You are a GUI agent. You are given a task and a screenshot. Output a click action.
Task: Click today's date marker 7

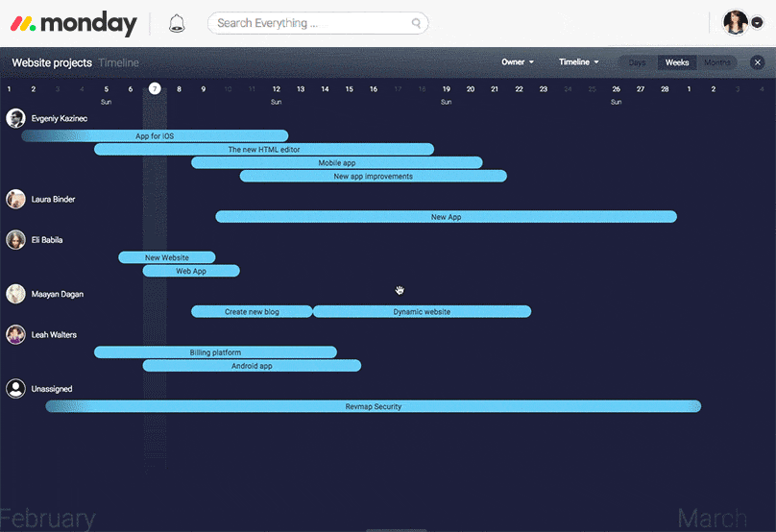pos(155,88)
